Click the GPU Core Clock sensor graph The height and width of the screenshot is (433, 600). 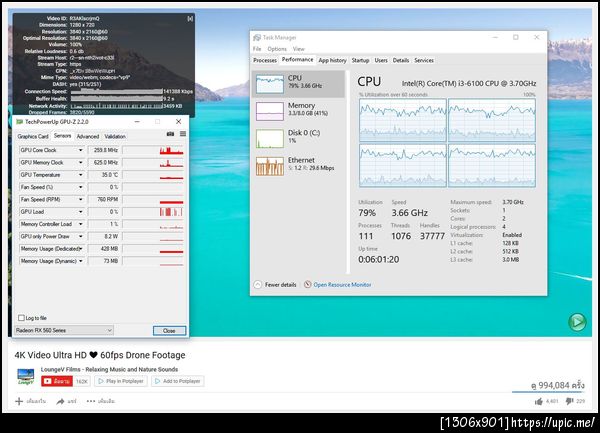tap(153, 150)
